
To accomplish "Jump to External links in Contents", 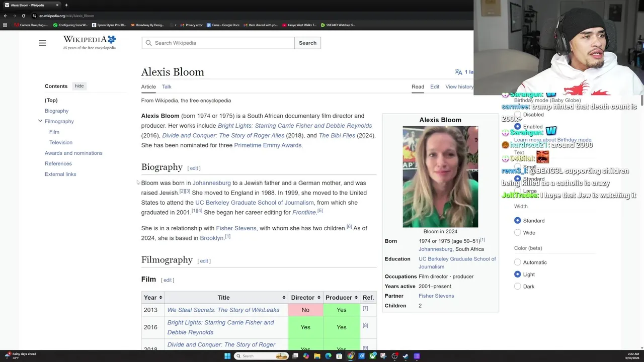I will 60,174.
